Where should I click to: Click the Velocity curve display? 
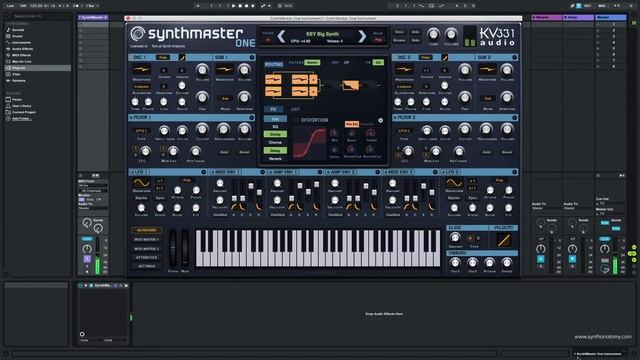click(x=503, y=240)
